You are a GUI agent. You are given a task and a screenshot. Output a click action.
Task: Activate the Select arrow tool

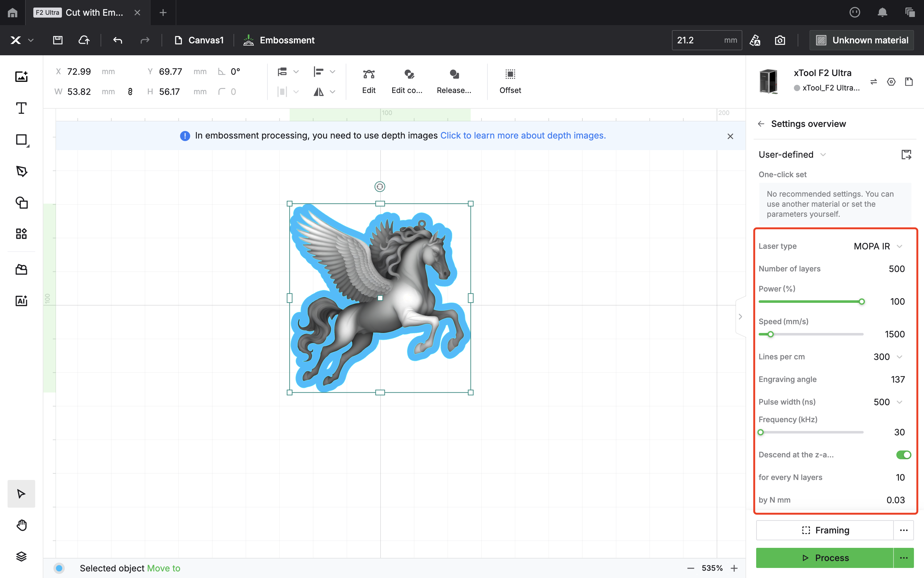coord(21,493)
